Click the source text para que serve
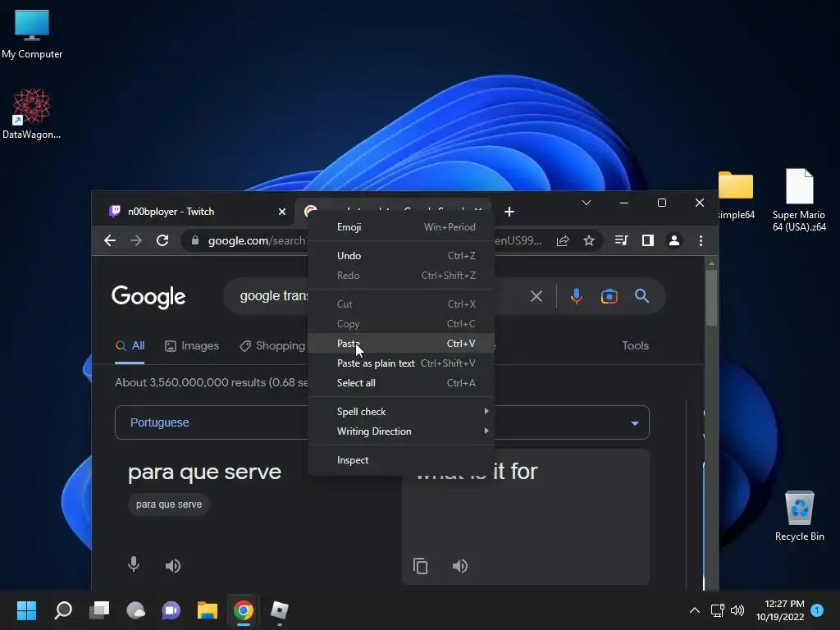The width and height of the screenshot is (840, 630). (x=204, y=472)
